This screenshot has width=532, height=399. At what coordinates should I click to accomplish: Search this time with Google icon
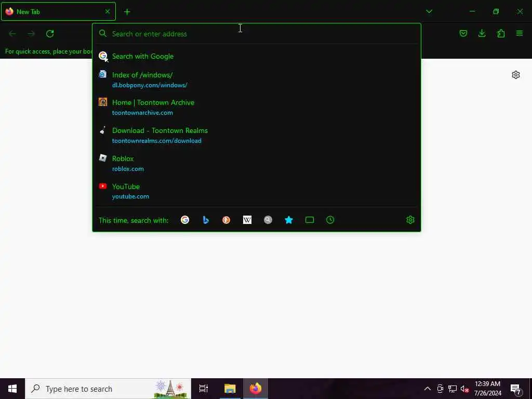[x=185, y=220]
